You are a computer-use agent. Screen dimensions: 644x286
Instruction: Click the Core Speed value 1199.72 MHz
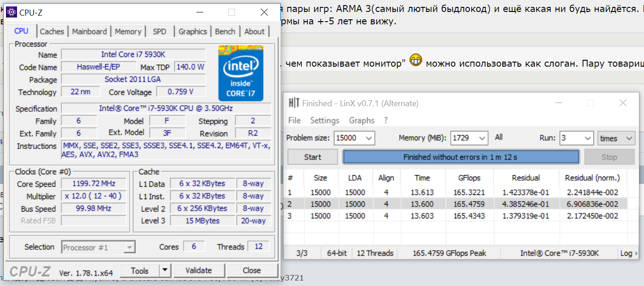coord(94,184)
